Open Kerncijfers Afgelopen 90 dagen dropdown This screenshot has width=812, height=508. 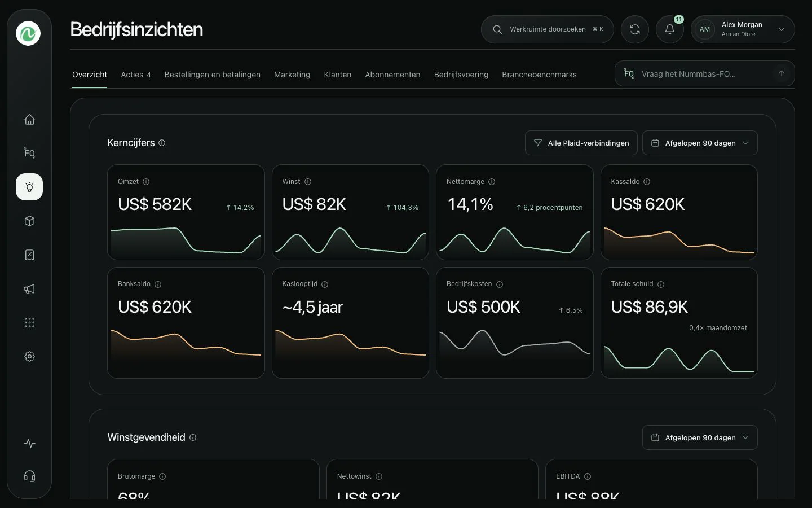[700, 143]
